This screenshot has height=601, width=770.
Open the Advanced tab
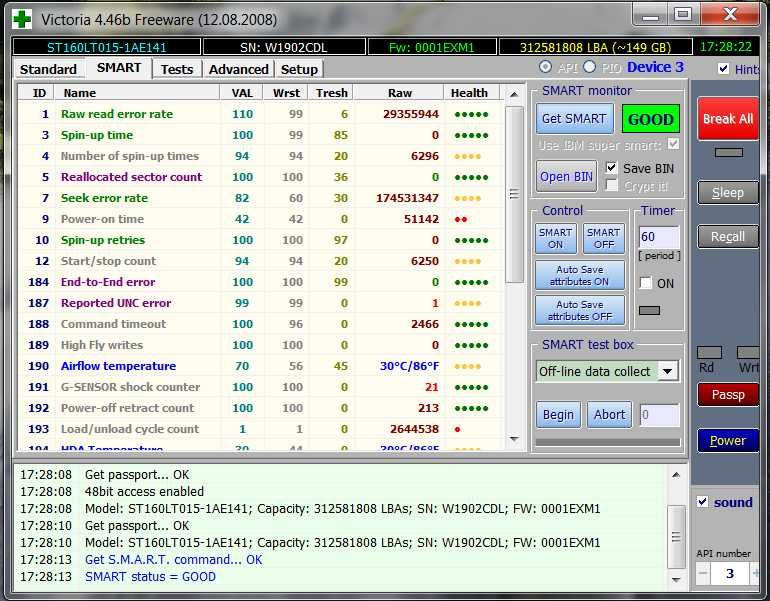[x=239, y=69]
